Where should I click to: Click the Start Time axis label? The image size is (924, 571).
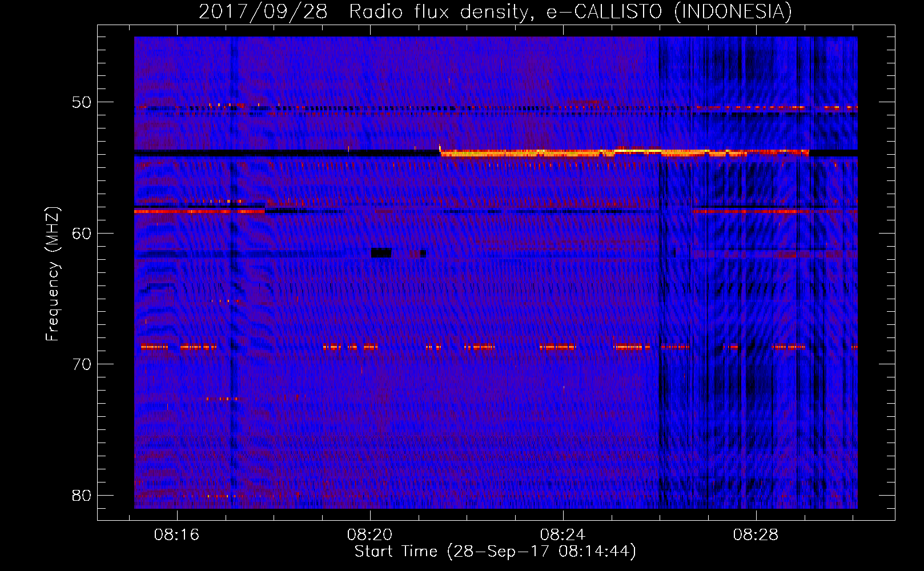[x=495, y=552]
